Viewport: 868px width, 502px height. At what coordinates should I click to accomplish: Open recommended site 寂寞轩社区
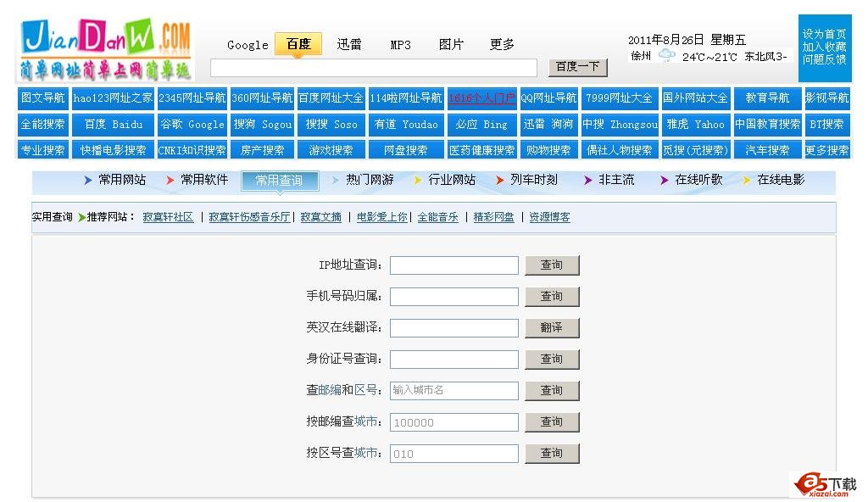click(x=169, y=217)
